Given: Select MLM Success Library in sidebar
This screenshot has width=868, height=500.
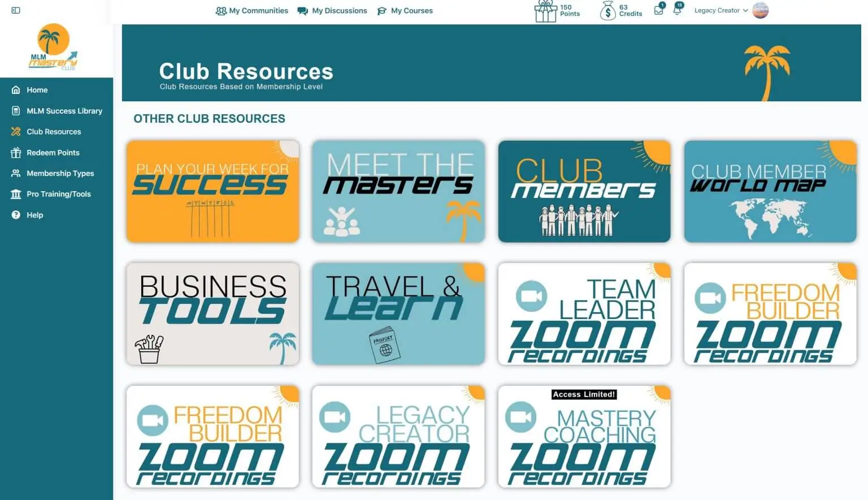Looking at the screenshot, I should coord(64,111).
